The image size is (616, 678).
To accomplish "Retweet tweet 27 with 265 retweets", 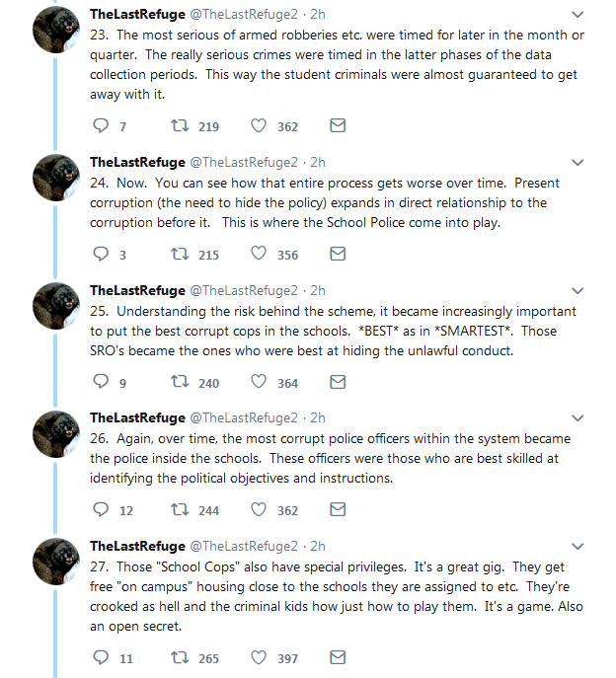I will coord(180,657).
